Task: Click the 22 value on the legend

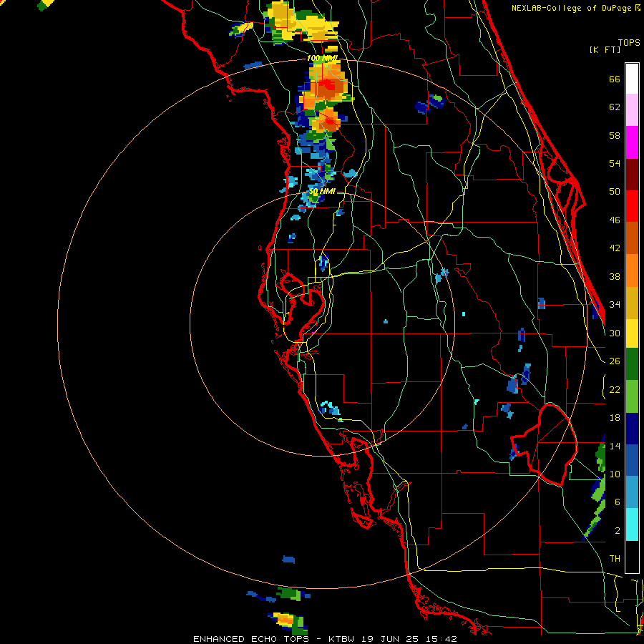Action: 615,389
